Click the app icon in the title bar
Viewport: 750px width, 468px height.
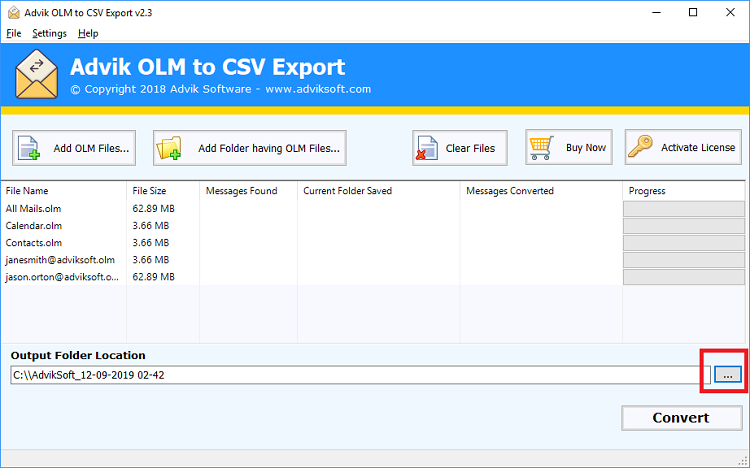point(12,12)
